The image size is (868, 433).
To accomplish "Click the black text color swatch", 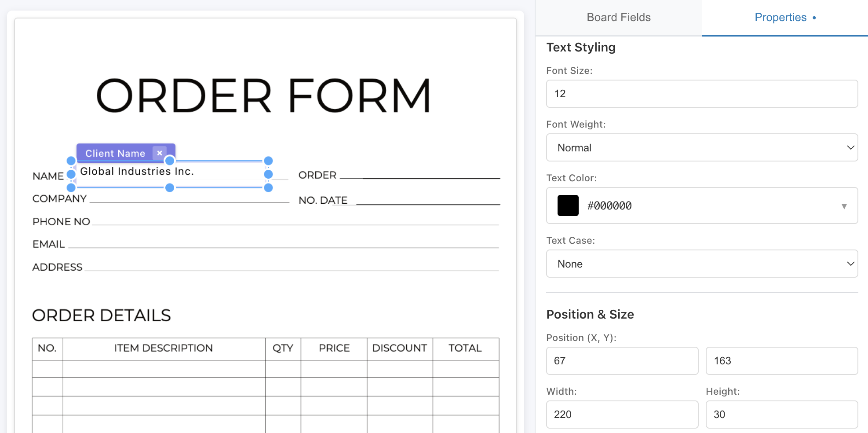I will click(x=568, y=205).
